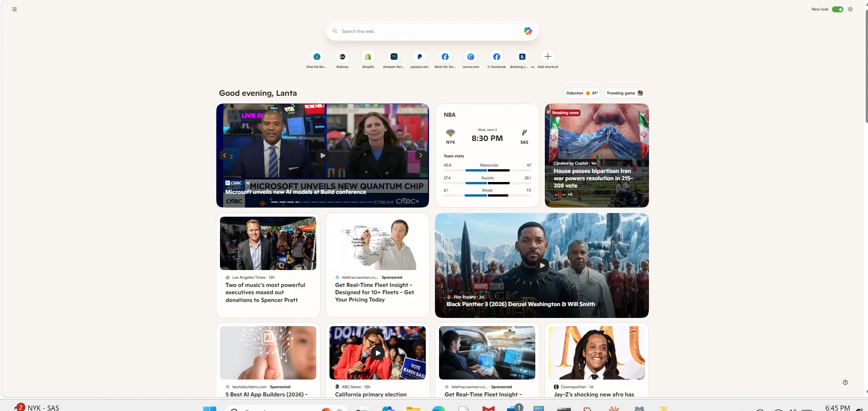The image size is (868, 411).
Task: Open page settings gear icon
Action: [x=850, y=9]
